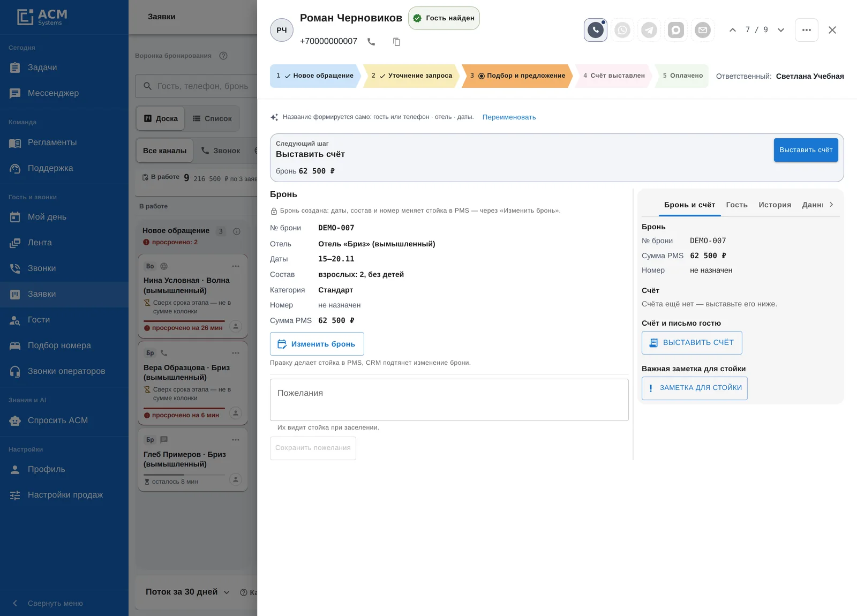Viewport: 857px width, 616px height.
Task: Open Спросить АСМ in the sidebar
Action: pyautogui.click(x=64, y=420)
